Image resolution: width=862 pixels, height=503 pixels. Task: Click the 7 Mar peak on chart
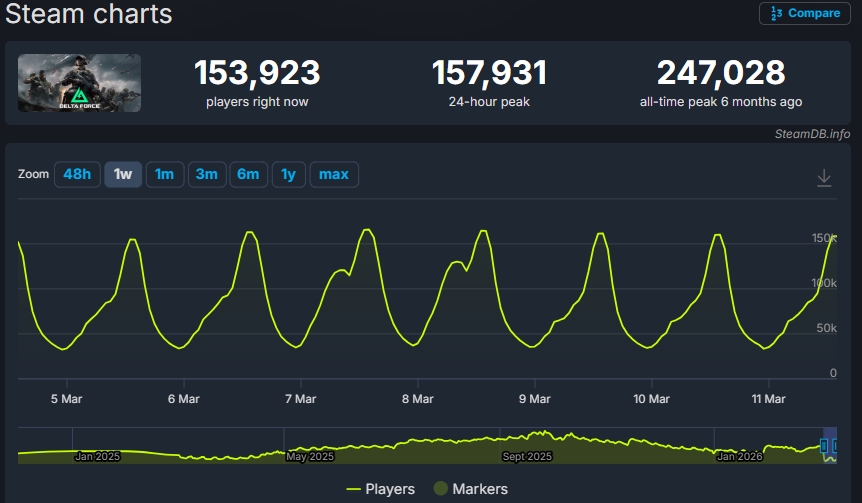[x=367, y=231]
